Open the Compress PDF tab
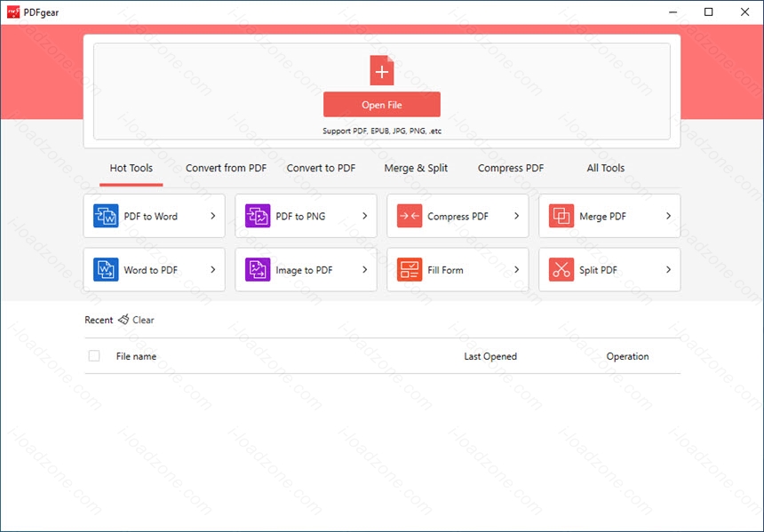Screen dimensions: 764x532 tap(511, 168)
